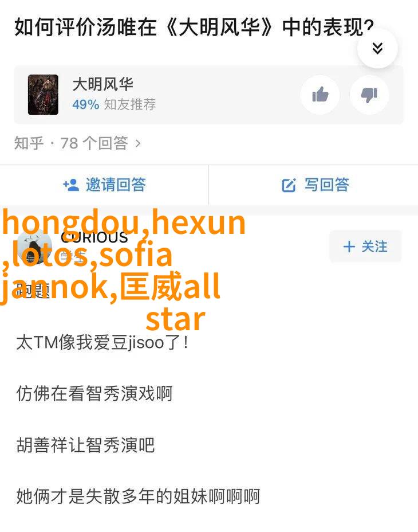This screenshot has height=532, width=418.
Task: Expand question details with double chevron
Action: tap(377, 48)
